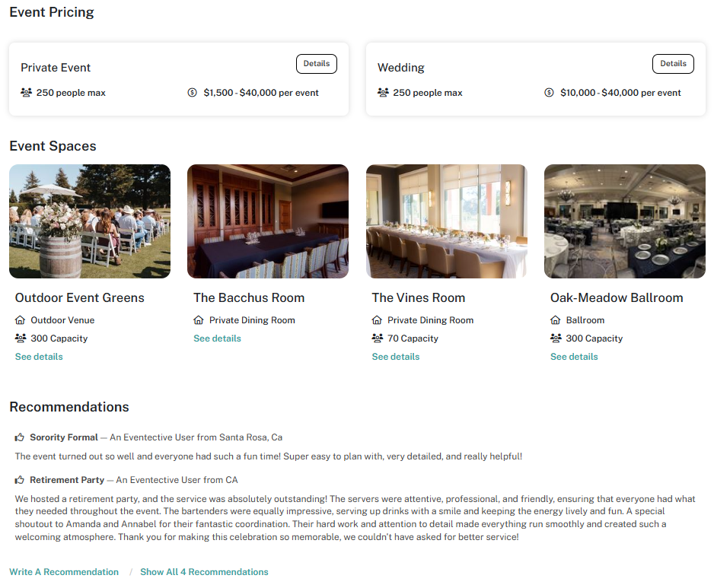The image size is (714, 588).
Task: Click thumbs-up icon next to Retirement Party
Action: coord(20,480)
